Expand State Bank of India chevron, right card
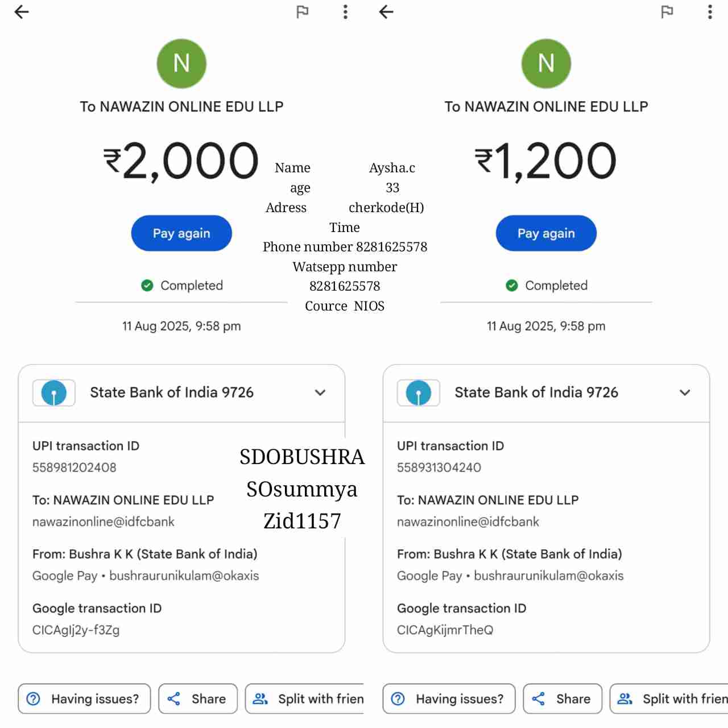 pos(685,392)
